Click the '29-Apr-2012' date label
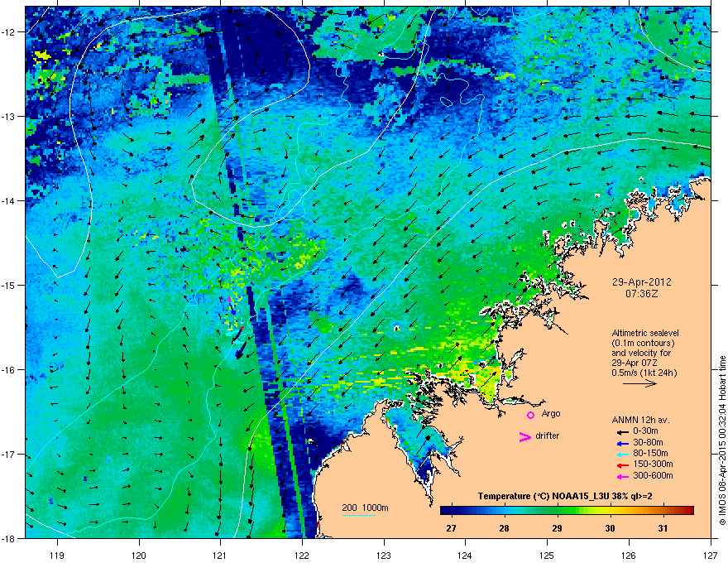This screenshot has height=563, width=728. (642, 282)
